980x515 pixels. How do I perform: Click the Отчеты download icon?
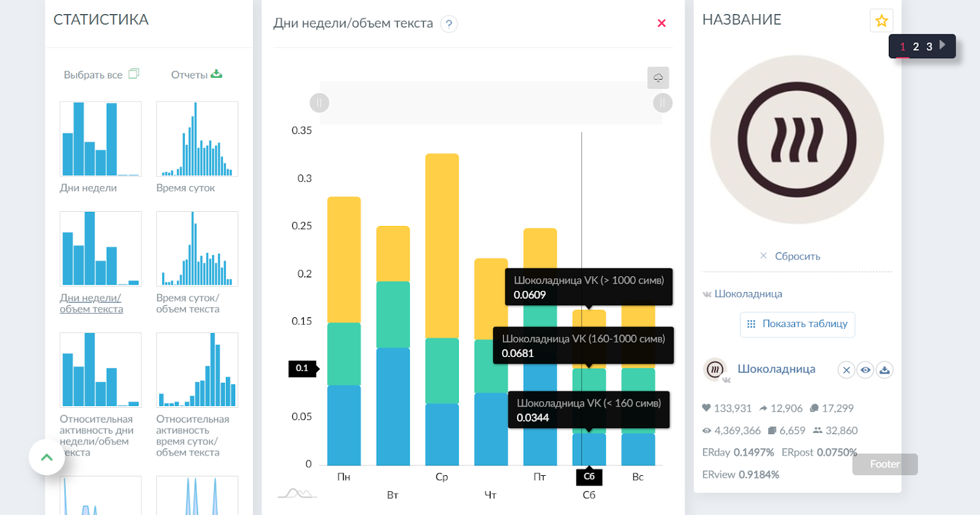click(216, 74)
